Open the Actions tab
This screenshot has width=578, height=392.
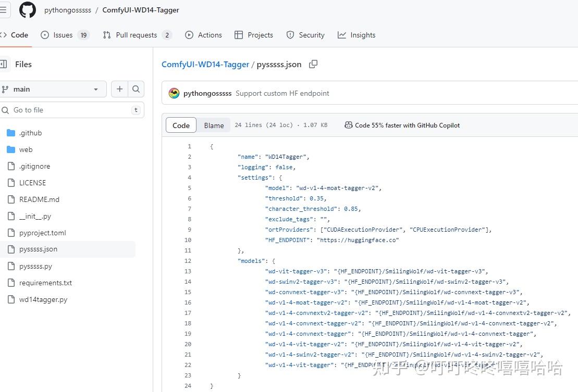pyautogui.click(x=203, y=35)
